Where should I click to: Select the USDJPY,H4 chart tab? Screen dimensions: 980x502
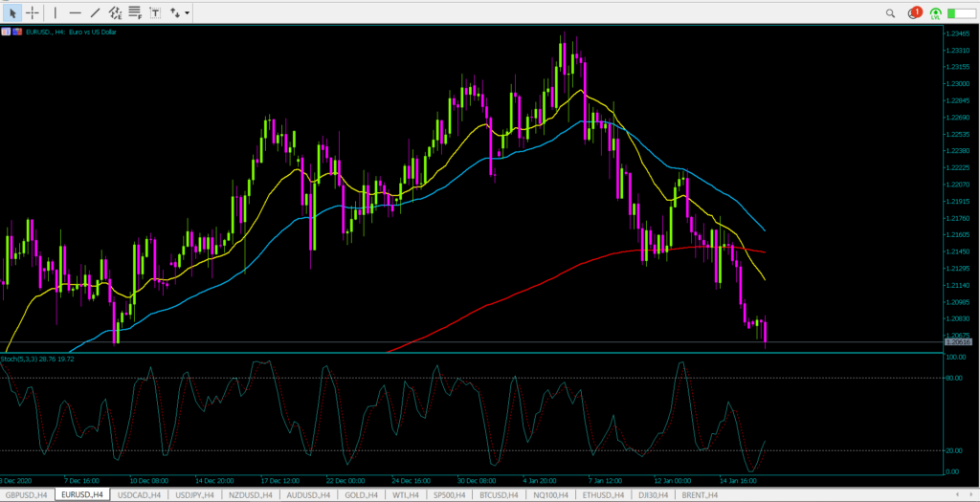192,495
